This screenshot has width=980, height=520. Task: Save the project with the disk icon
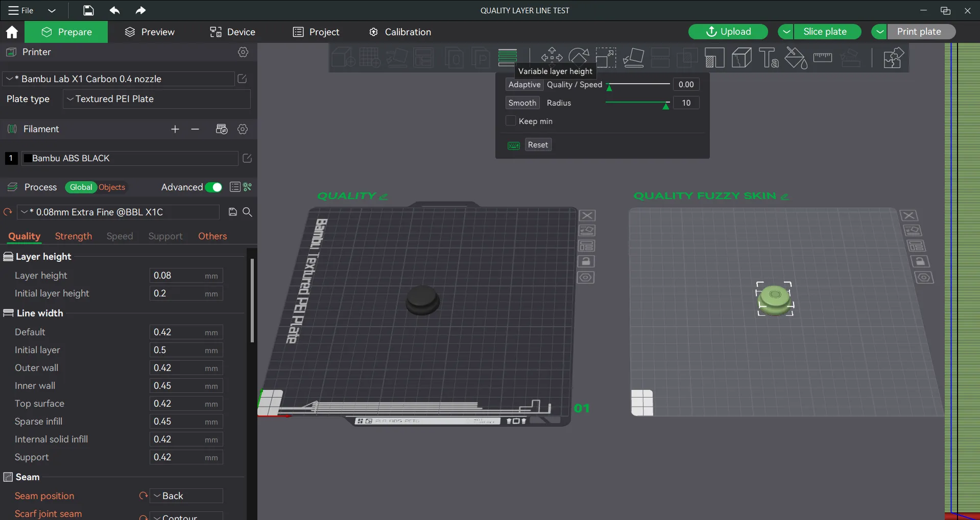tap(88, 10)
